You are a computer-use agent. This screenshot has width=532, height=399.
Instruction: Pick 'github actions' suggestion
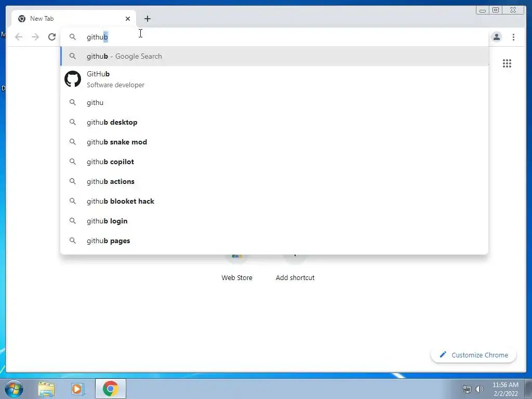(274, 181)
